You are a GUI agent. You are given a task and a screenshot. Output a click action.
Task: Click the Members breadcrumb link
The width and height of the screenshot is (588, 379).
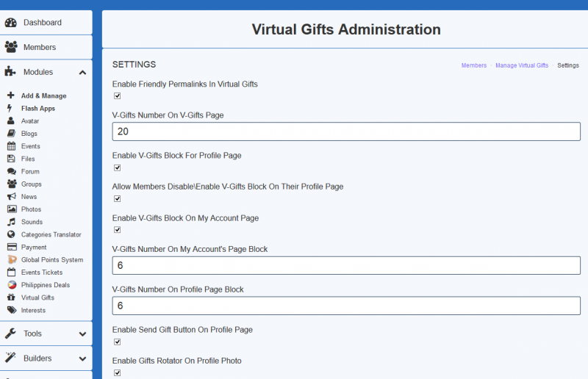[473, 65]
